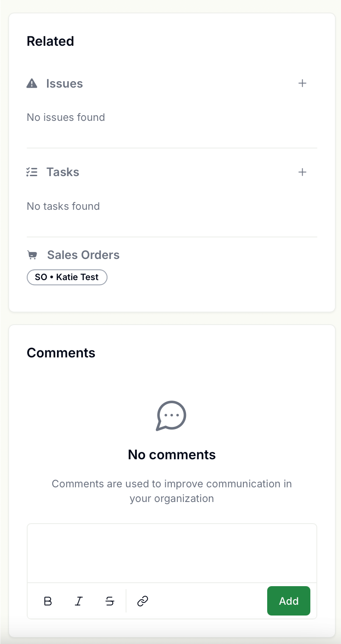Select the Tasks section heading
Screen dimensions: 341x644
click(x=63, y=172)
